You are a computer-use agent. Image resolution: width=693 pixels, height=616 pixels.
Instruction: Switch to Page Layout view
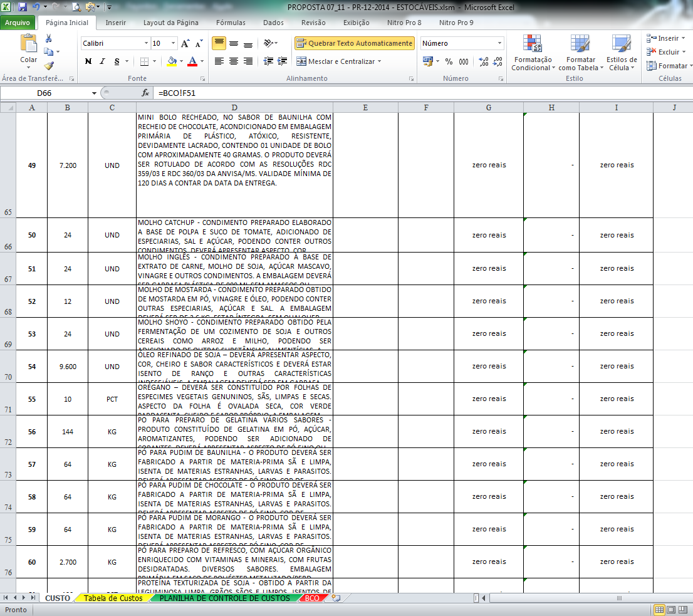[x=670, y=610]
